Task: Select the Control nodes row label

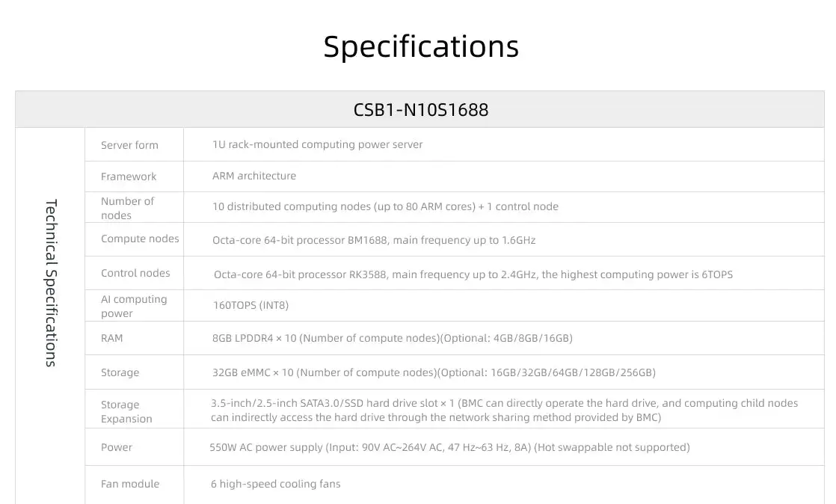Action: [x=135, y=273]
